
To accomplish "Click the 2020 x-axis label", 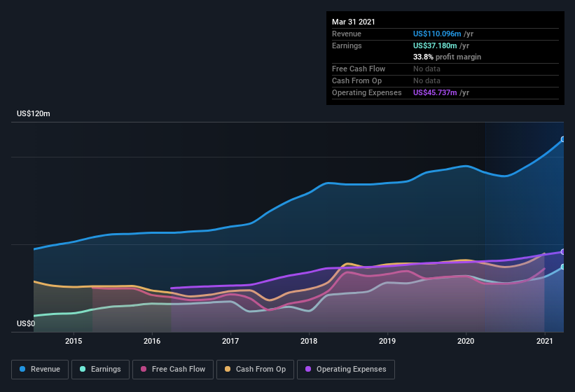I will point(466,341).
